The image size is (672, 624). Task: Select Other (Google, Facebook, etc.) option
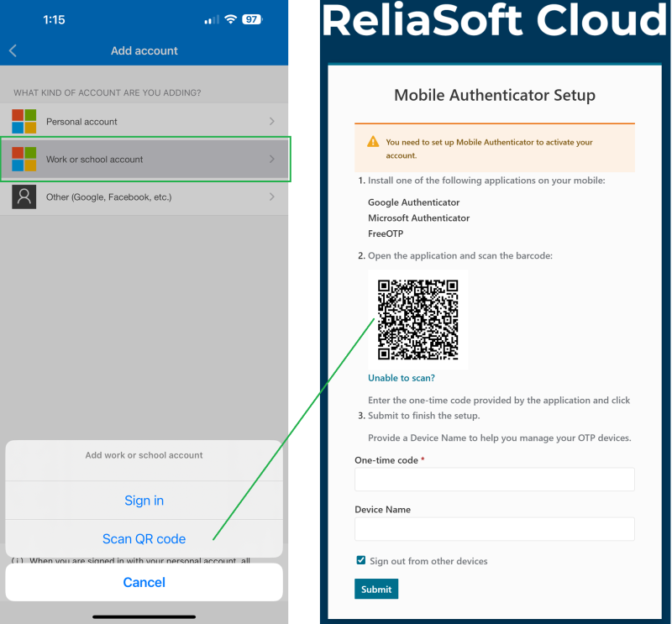click(x=144, y=197)
